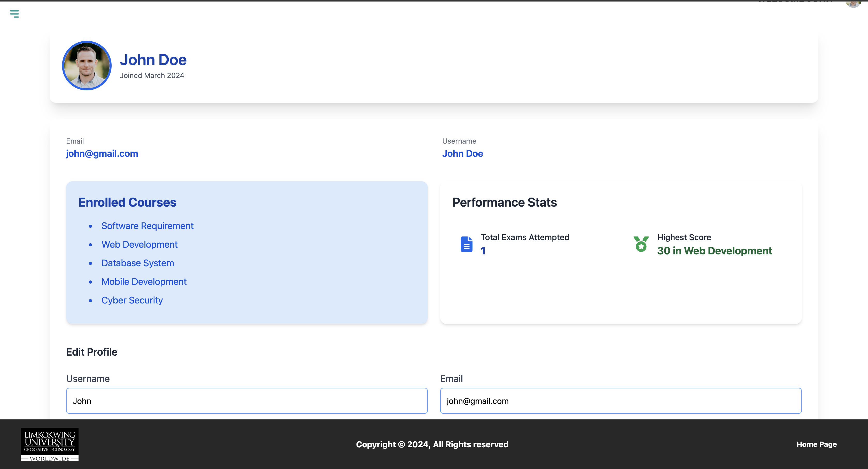
Task: Click the Performance Stats heading
Action: point(505,202)
